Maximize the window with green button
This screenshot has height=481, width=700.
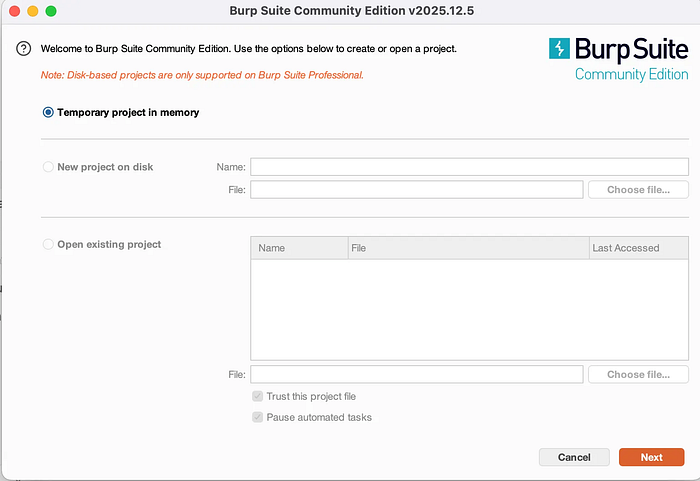coord(51,11)
